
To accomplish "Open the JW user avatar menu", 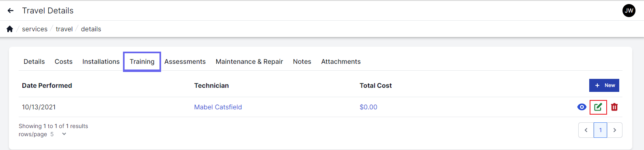I will coord(629,11).
